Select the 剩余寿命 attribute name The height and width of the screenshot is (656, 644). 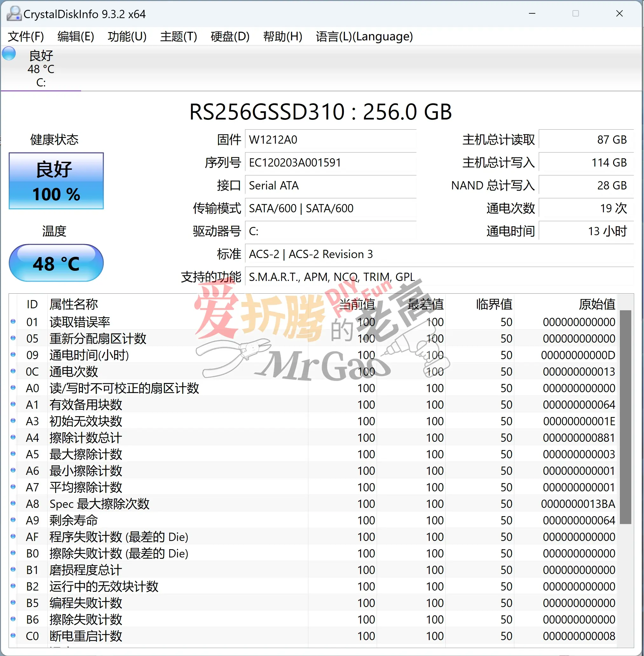pos(74,520)
